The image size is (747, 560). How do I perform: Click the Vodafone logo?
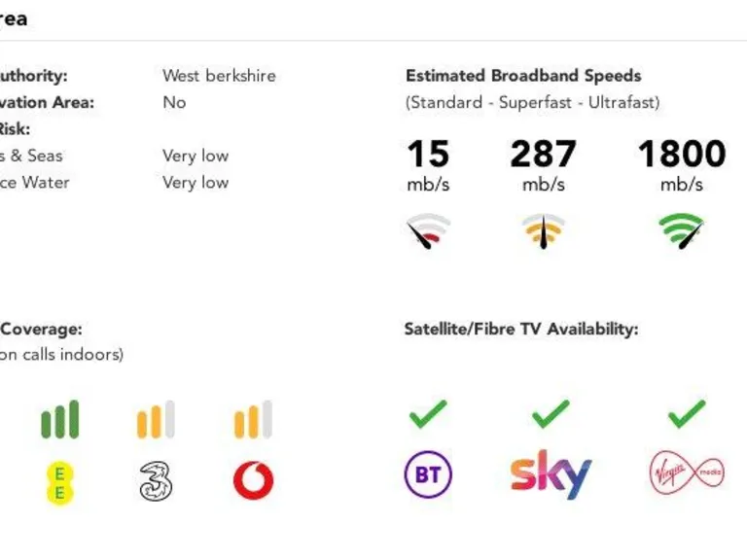click(253, 480)
